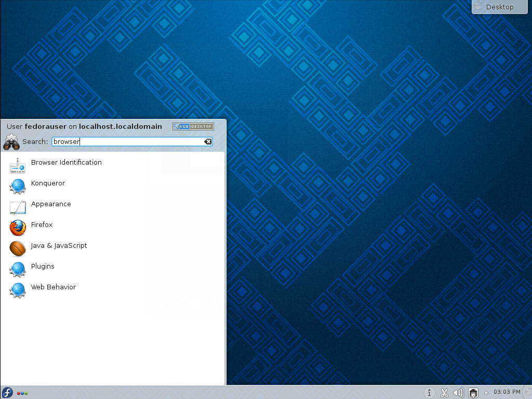Viewport: 532px width, 399px height.
Task: Open the Desktop toolbox in top corner
Action: click(x=499, y=7)
